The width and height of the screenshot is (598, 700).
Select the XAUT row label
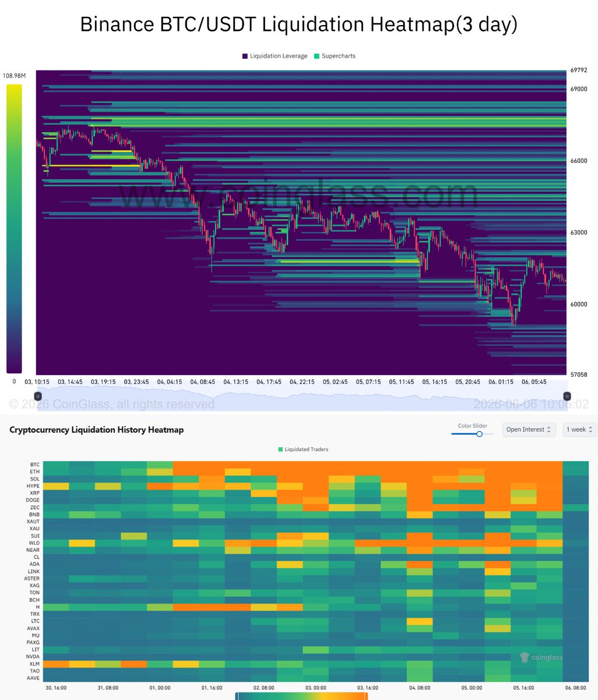point(33,521)
